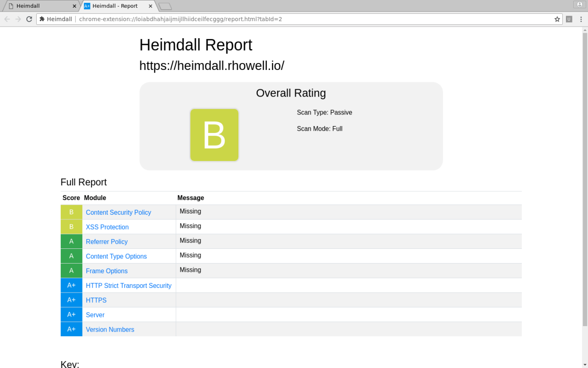Click the A+ favicon on the Report tab
This screenshot has width=588, height=368.
pyautogui.click(x=86, y=6)
